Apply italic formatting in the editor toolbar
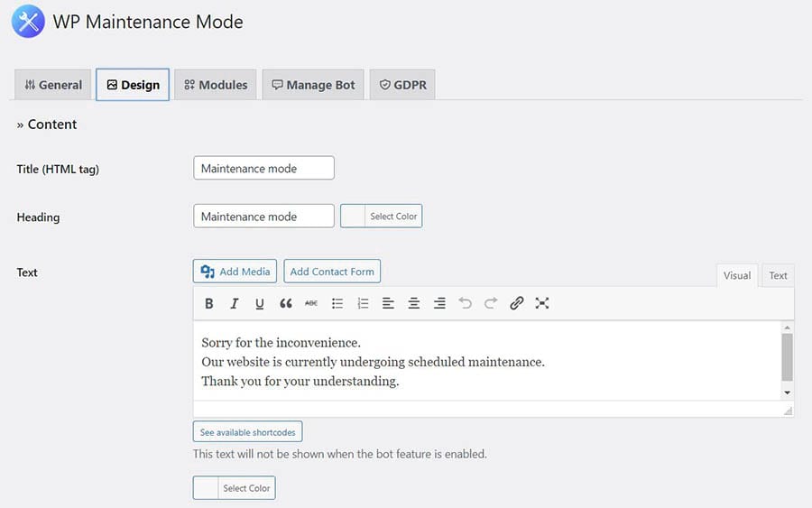This screenshot has height=508, width=812. 235,304
